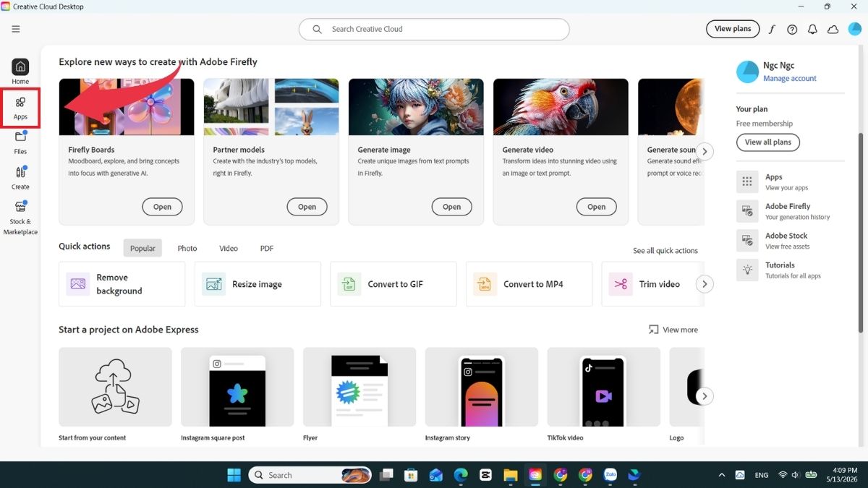Open File Explorer from the taskbar
The width and height of the screenshot is (868, 488).
point(511,475)
